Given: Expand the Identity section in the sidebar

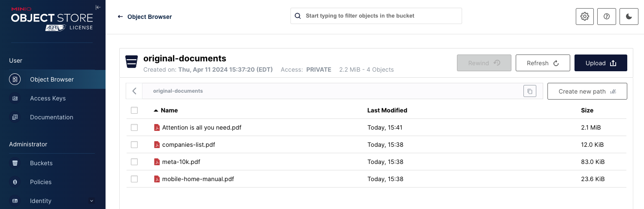Looking at the screenshot, I should click(91, 201).
